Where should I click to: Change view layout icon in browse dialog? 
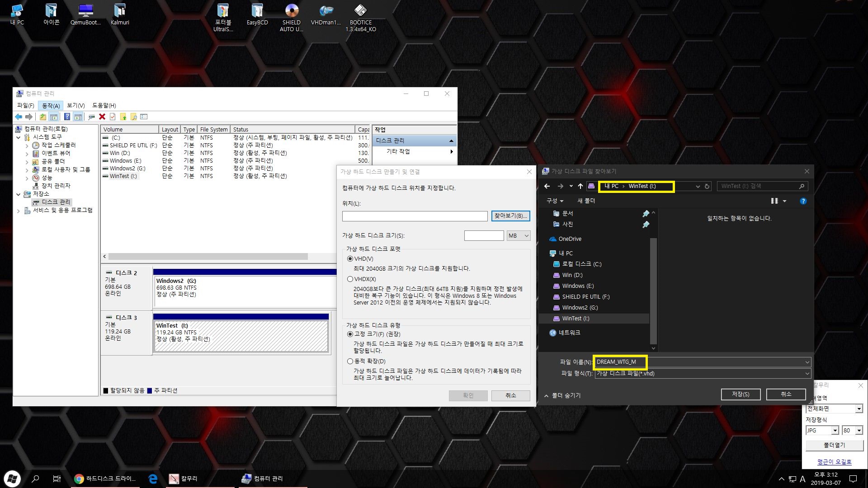click(x=774, y=201)
